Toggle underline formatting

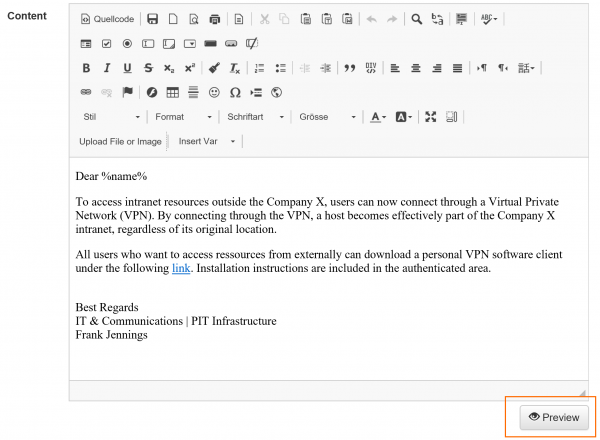[x=127, y=68]
